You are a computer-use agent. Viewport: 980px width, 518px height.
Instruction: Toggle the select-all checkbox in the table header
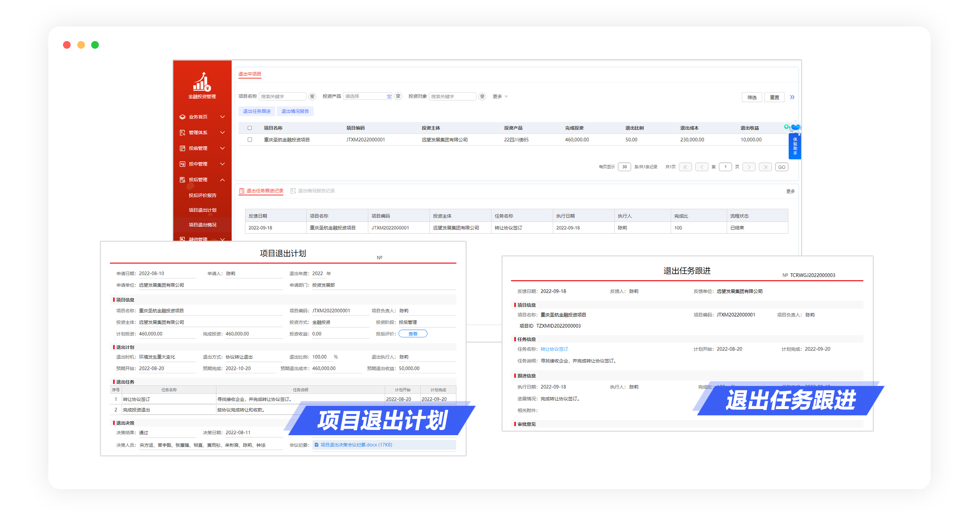pyautogui.click(x=250, y=128)
